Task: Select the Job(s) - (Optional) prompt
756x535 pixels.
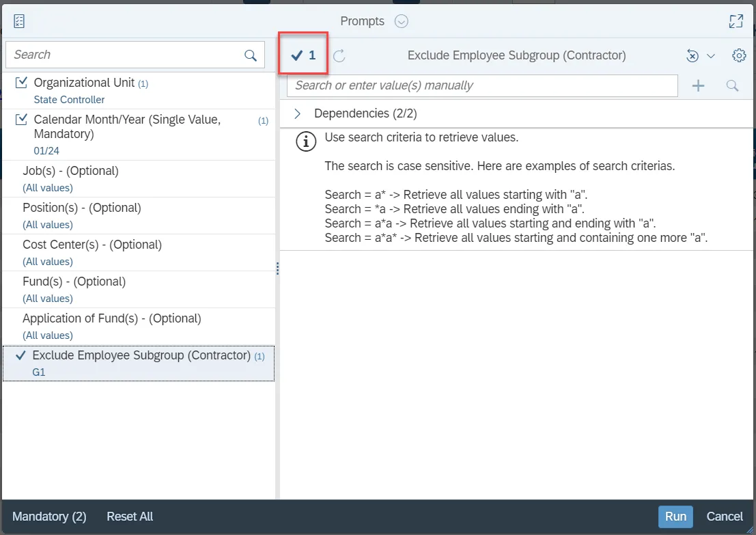Action: coord(70,171)
